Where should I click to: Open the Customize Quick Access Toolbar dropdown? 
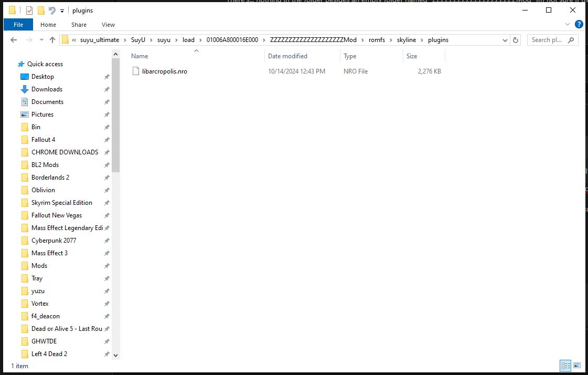pyautogui.click(x=62, y=11)
